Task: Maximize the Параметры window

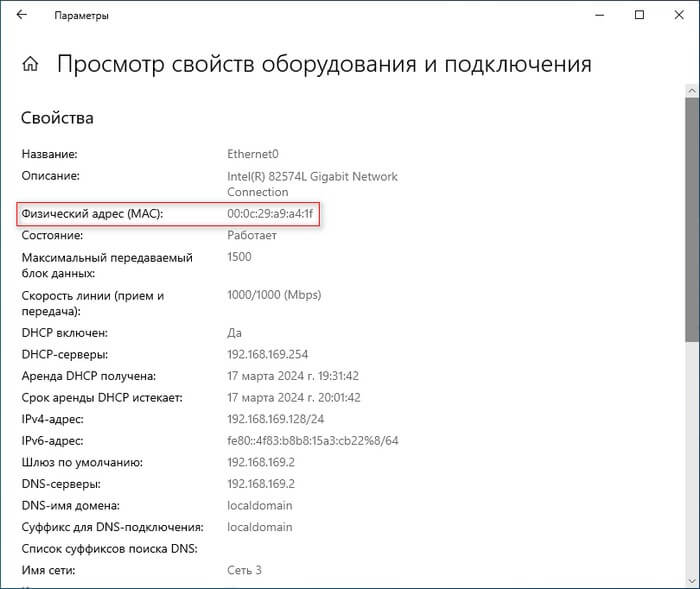Action: (x=639, y=15)
